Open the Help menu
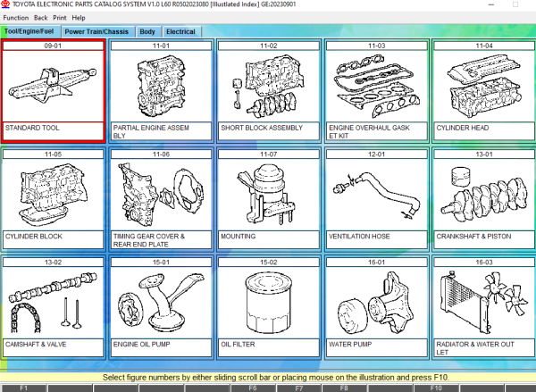The height and width of the screenshot is (392, 536). tap(79, 18)
